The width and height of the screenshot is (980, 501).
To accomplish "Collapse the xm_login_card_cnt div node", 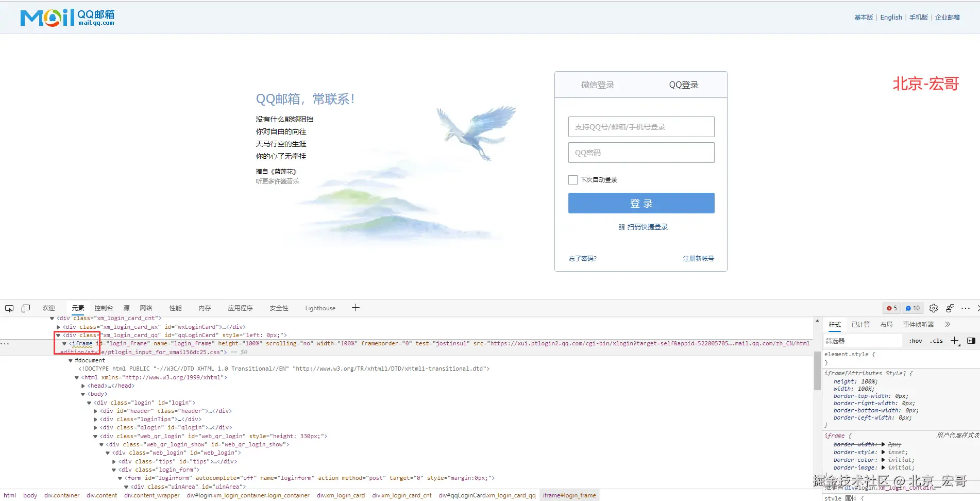I will tap(52, 319).
